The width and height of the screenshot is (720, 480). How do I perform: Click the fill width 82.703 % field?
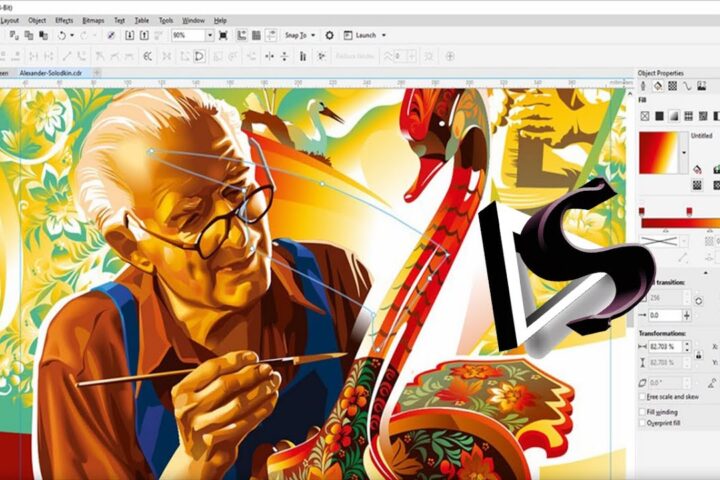665,347
